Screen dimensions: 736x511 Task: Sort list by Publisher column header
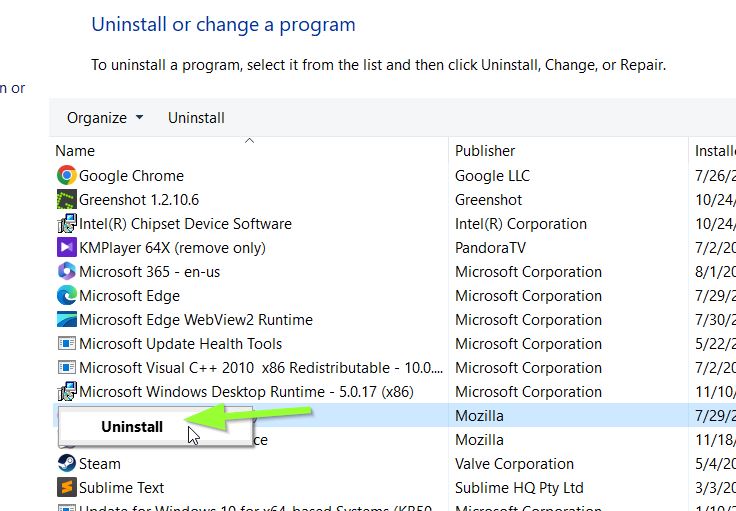coord(485,151)
